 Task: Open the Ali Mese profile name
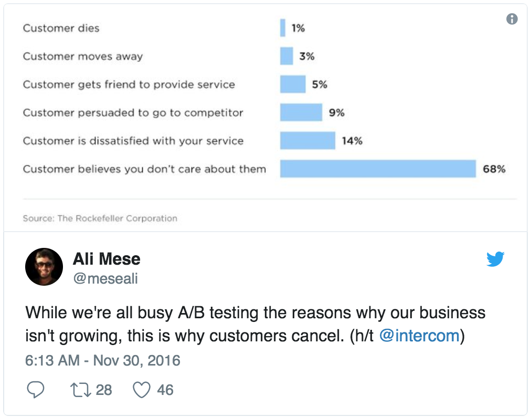coord(107,259)
